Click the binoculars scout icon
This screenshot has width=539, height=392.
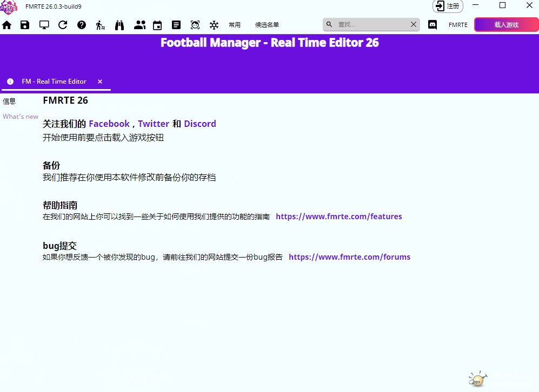pyautogui.click(x=119, y=25)
